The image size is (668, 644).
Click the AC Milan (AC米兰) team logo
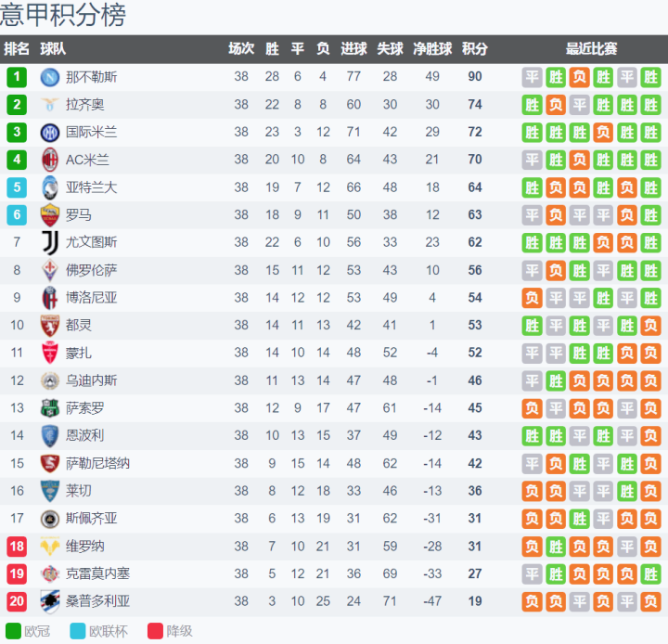[x=50, y=160]
